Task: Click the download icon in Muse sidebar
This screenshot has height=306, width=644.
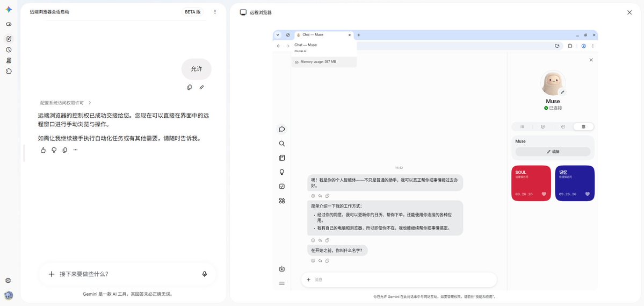Action: pos(282,269)
